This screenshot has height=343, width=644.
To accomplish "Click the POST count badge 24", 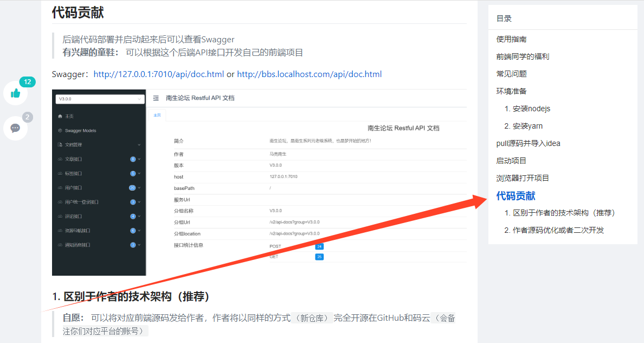I will coord(319,246).
